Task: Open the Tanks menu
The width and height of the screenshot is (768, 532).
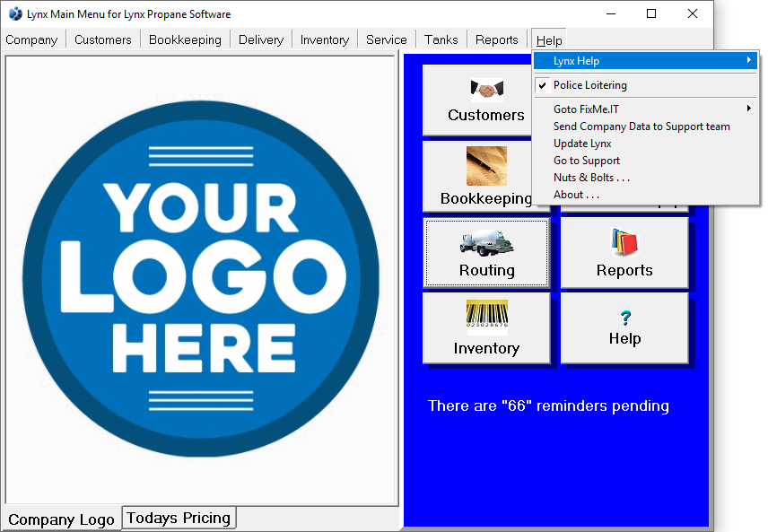Action: pyautogui.click(x=441, y=39)
